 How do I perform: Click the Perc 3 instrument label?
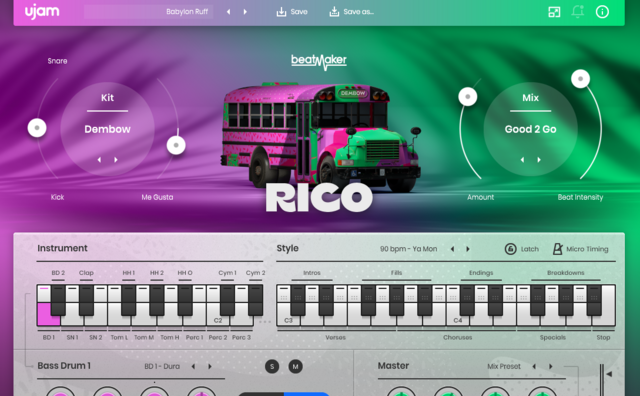pyautogui.click(x=241, y=337)
